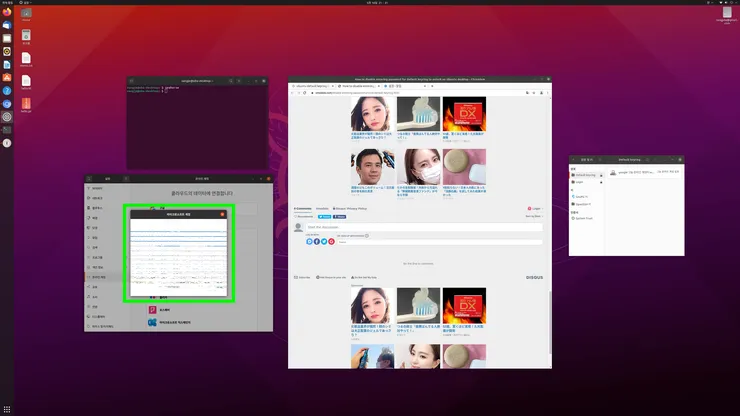The height and width of the screenshot is (416, 740).
Task: Click the Start the discussion field
Action: [x=424, y=227]
